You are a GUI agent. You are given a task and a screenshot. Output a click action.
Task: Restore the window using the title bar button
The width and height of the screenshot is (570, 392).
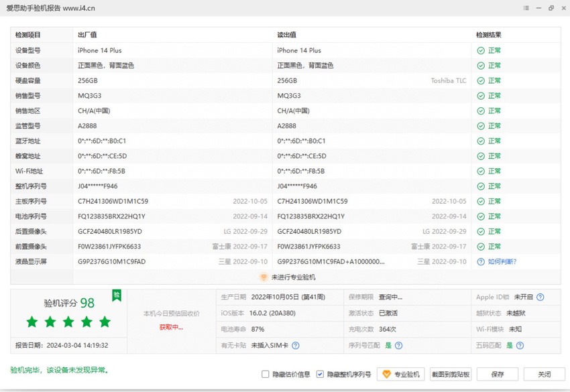click(551, 8)
